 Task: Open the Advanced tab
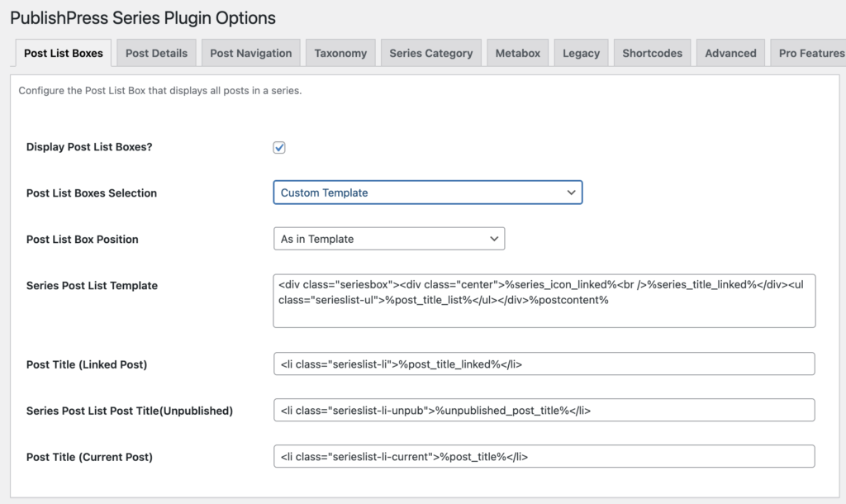730,53
